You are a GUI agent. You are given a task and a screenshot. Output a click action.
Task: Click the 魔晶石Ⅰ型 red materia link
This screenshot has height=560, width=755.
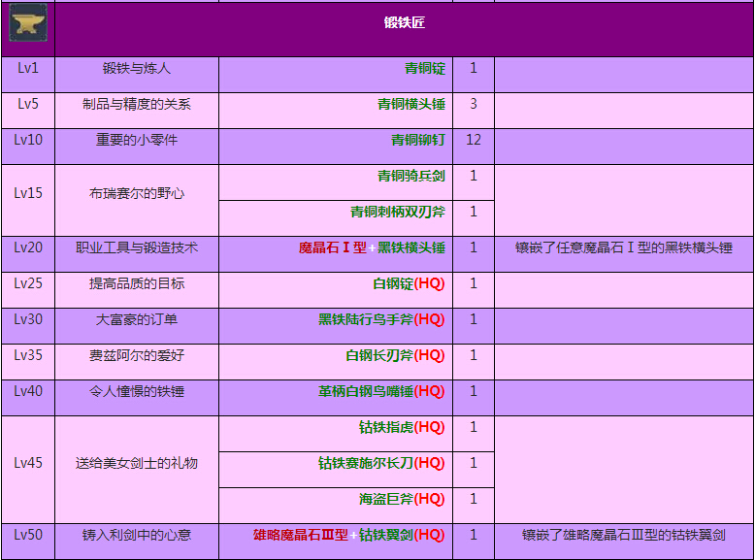point(333,248)
